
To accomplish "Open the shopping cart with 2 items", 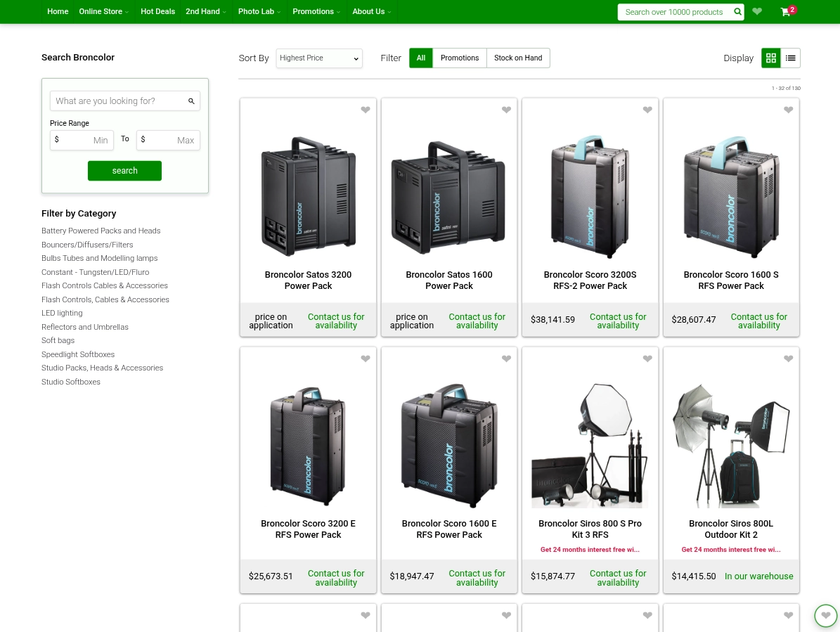I will tap(785, 12).
